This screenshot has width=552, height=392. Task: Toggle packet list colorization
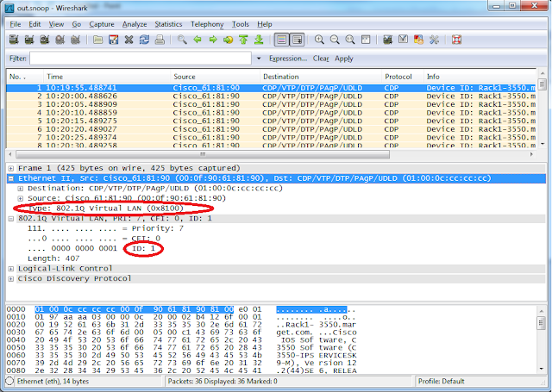tap(282, 40)
